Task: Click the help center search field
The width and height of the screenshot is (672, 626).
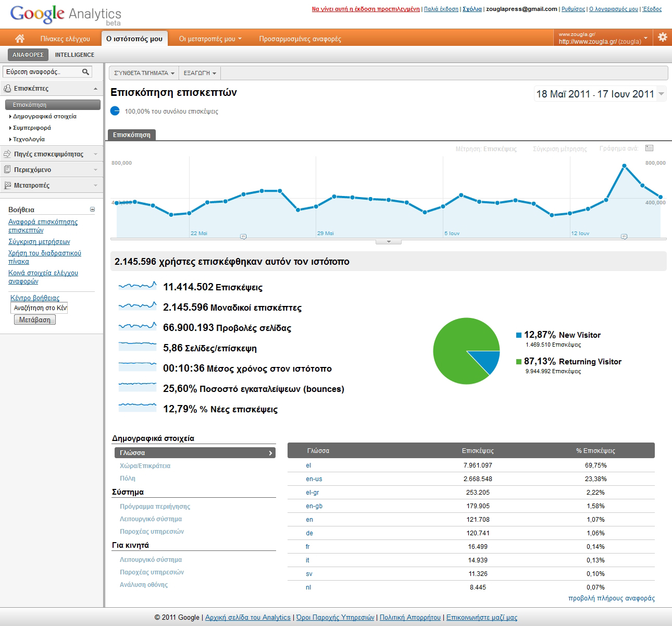Action: tap(40, 308)
